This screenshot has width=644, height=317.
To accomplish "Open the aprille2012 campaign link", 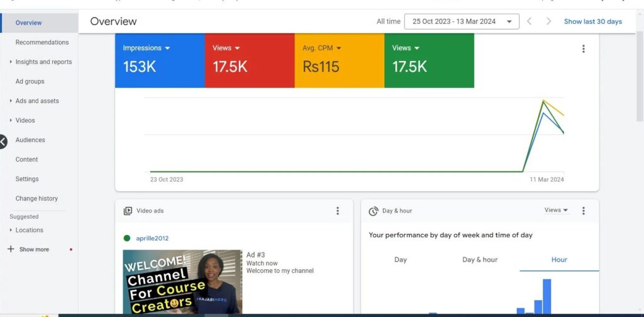I will point(152,238).
